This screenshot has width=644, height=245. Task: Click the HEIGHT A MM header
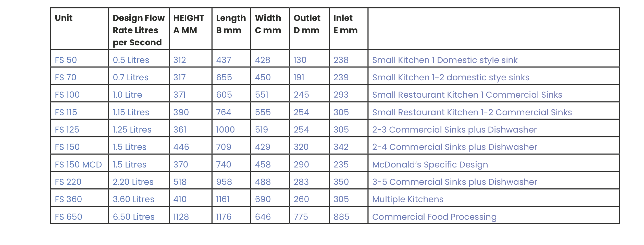(x=189, y=24)
